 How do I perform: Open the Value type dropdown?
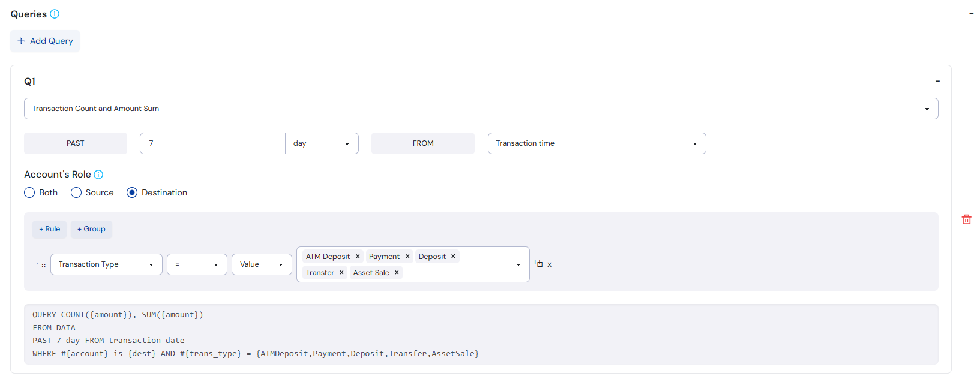click(262, 264)
